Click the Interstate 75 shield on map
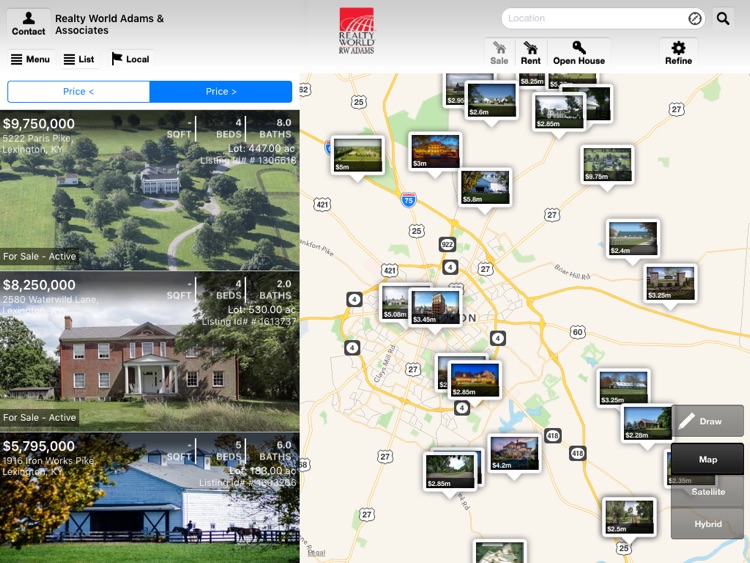This screenshot has height=563, width=750. click(408, 199)
